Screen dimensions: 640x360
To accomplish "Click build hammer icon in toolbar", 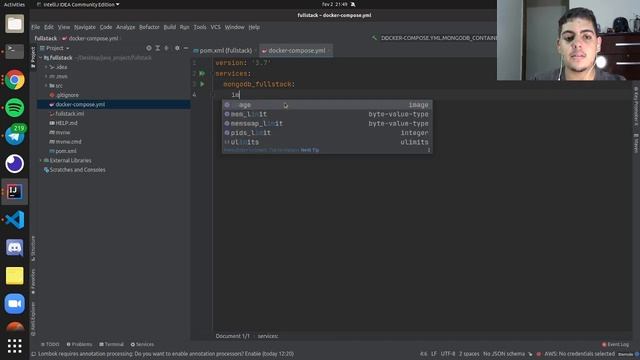I will (x=374, y=38).
